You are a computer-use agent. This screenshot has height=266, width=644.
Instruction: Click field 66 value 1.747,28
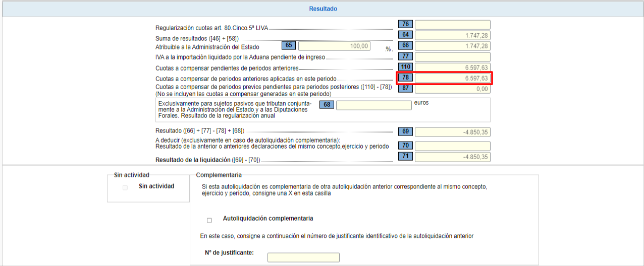pos(453,46)
